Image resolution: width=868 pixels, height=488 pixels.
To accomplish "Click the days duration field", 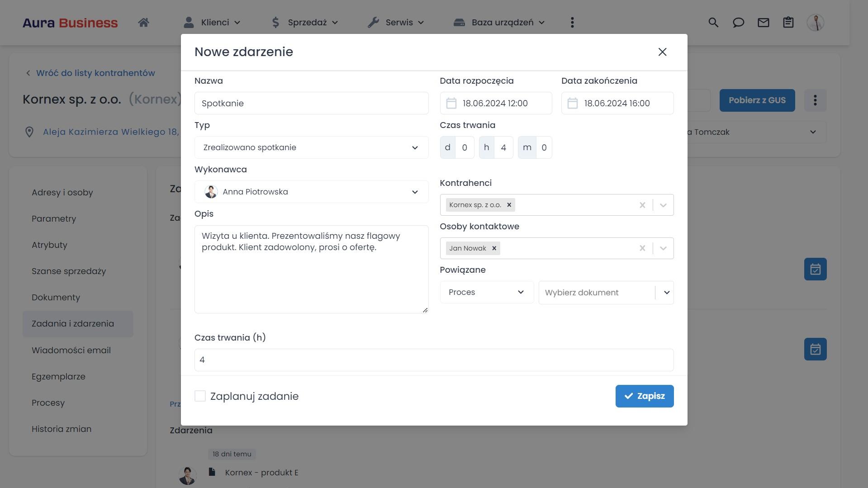I will click(x=464, y=147).
